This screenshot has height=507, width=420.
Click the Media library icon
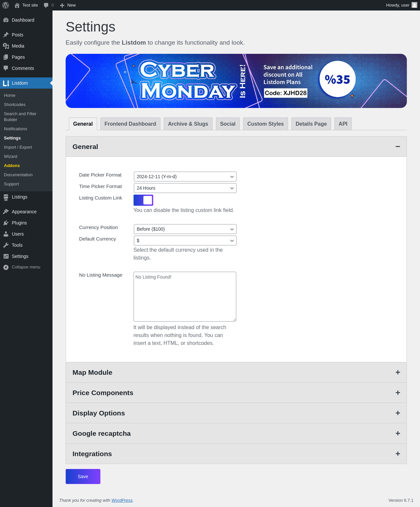pyautogui.click(x=6, y=46)
